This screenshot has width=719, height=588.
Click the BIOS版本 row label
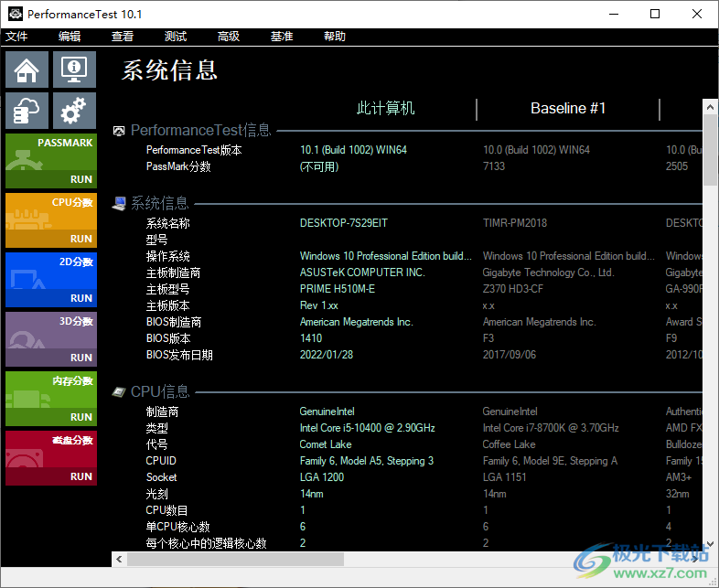point(168,338)
